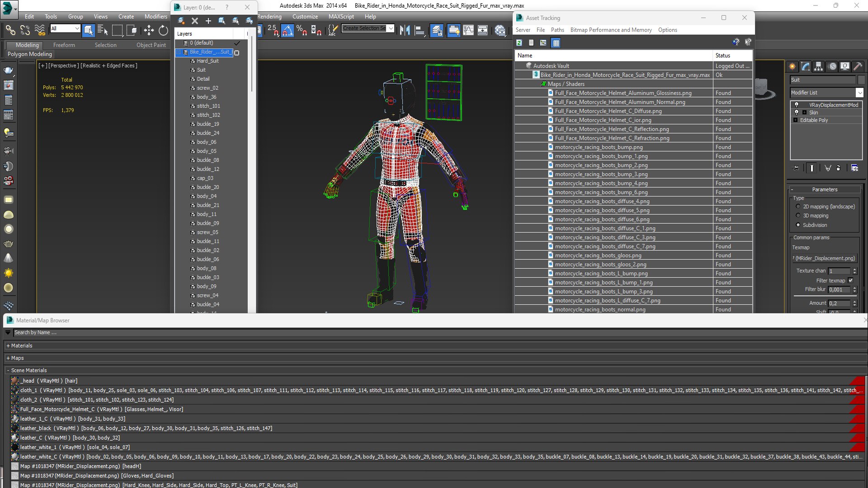
Task: Select 3D mapping radio button
Action: [798, 216]
